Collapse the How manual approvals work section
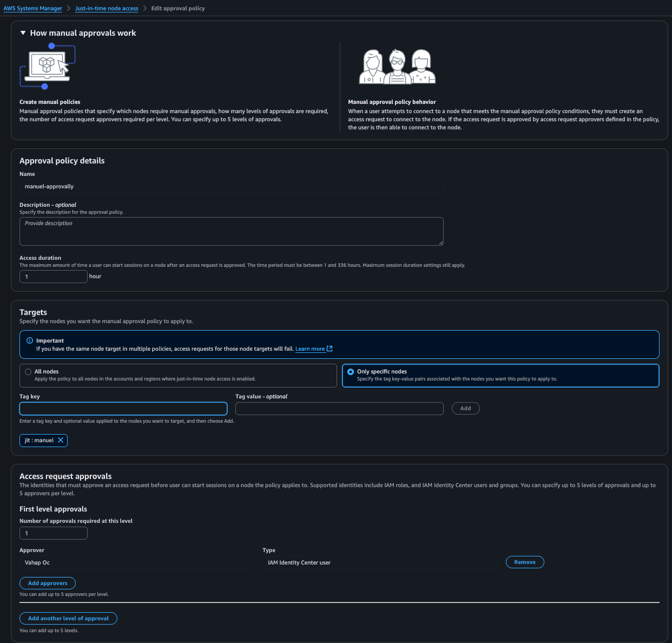This screenshot has width=672, height=643. (23, 33)
